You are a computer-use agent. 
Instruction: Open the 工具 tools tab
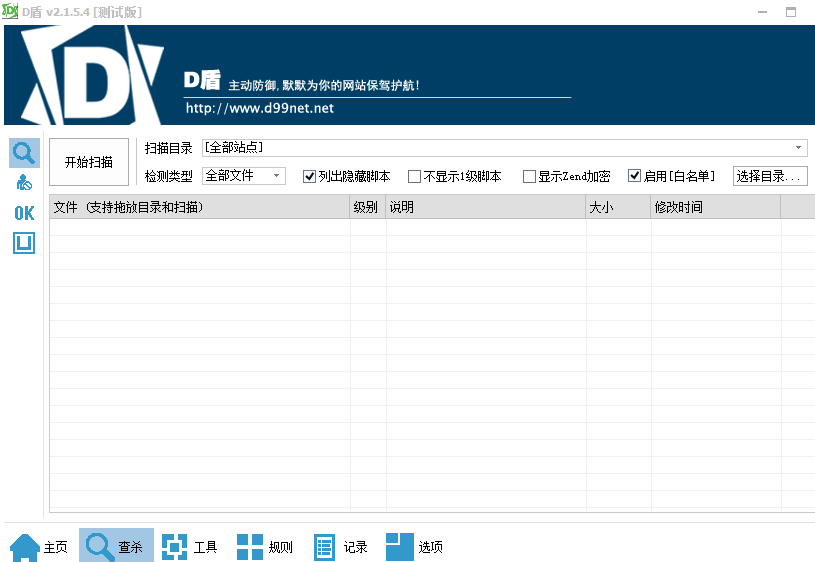click(190, 547)
